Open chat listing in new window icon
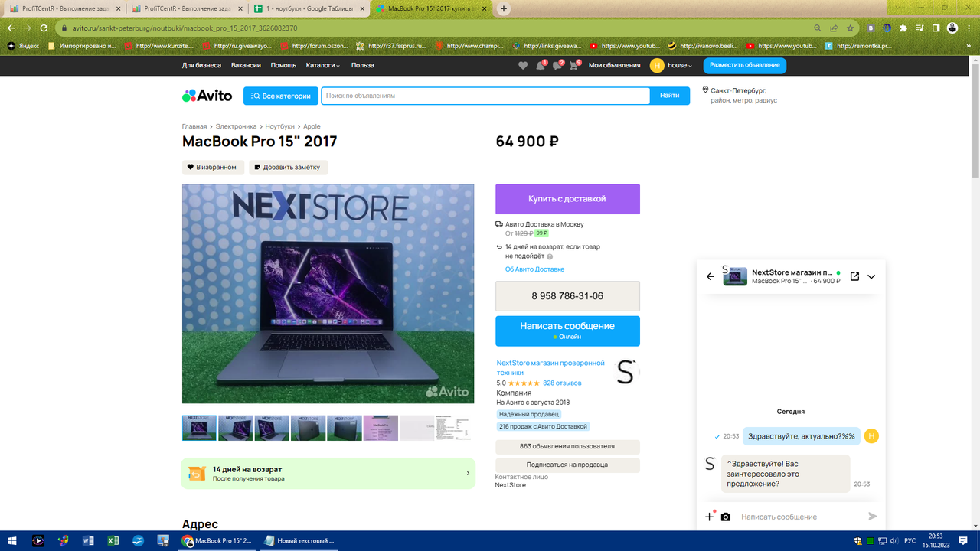The image size is (980, 551). [x=855, y=276]
